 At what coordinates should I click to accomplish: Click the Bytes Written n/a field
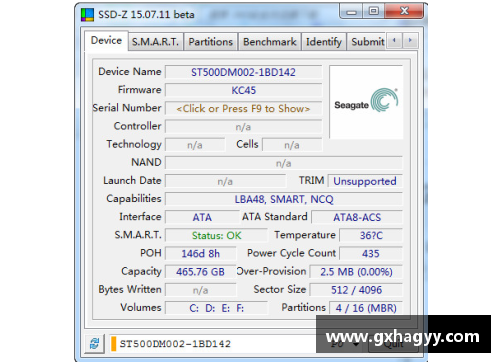(201, 290)
